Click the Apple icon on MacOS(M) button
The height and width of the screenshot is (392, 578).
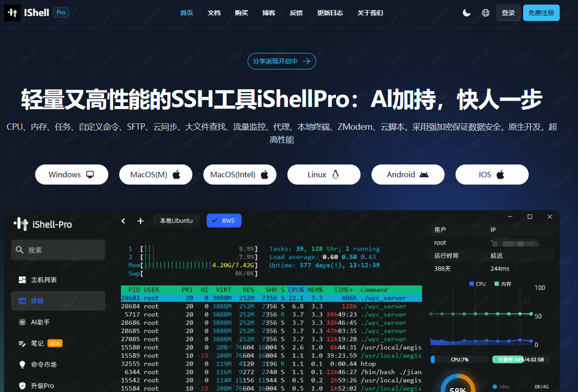(176, 175)
